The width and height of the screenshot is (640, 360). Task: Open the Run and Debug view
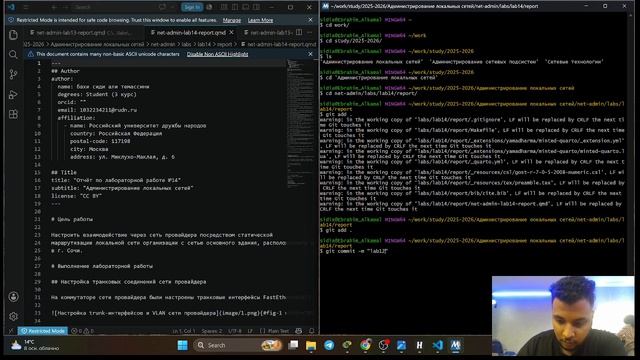coord(13,95)
